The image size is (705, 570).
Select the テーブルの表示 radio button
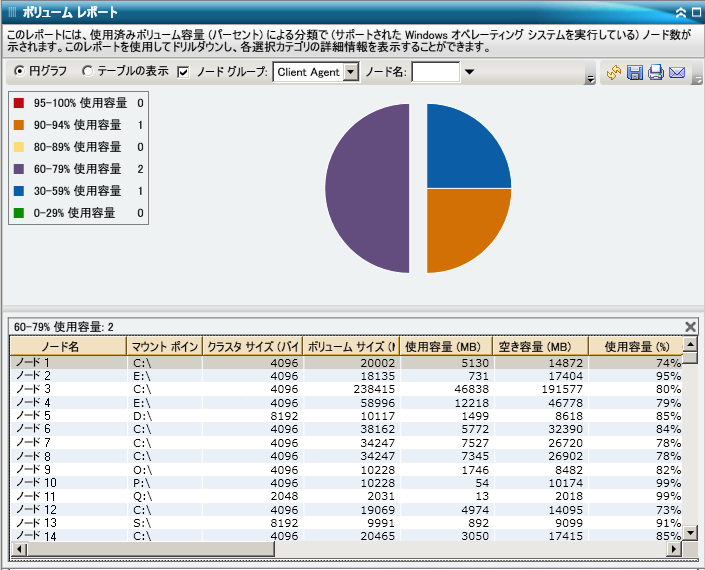[88, 72]
